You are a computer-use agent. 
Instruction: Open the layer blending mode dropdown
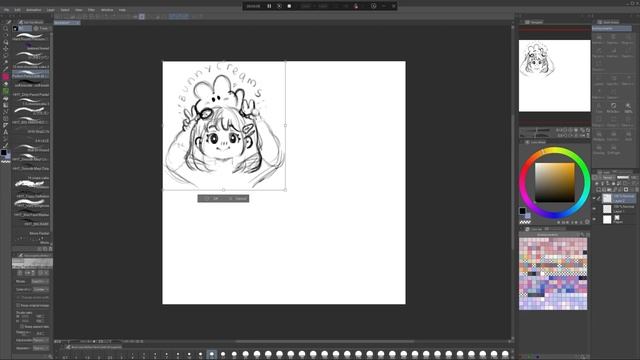pos(607,178)
